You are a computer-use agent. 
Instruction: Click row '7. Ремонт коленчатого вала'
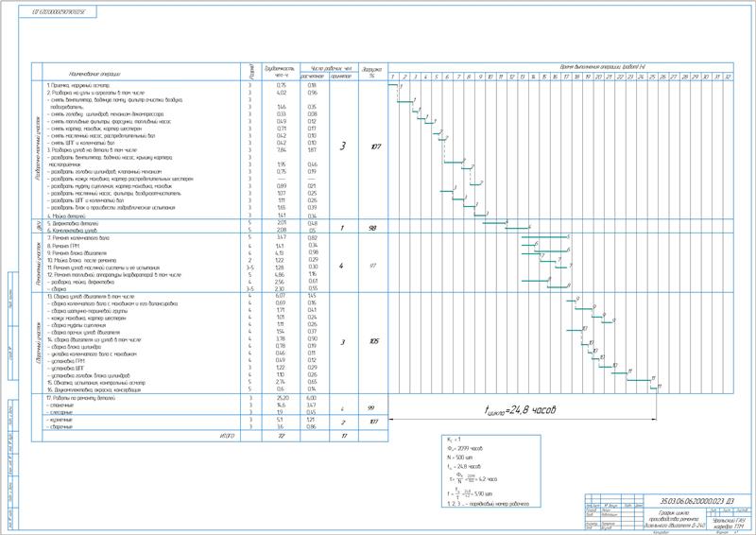(x=78, y=238)
